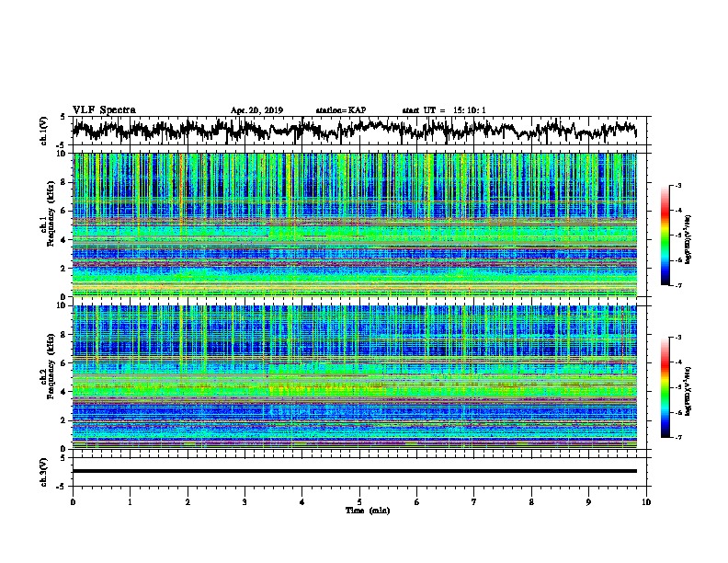Click the "2" kHz tick of ch.2 spectrogram

point(63,420)
